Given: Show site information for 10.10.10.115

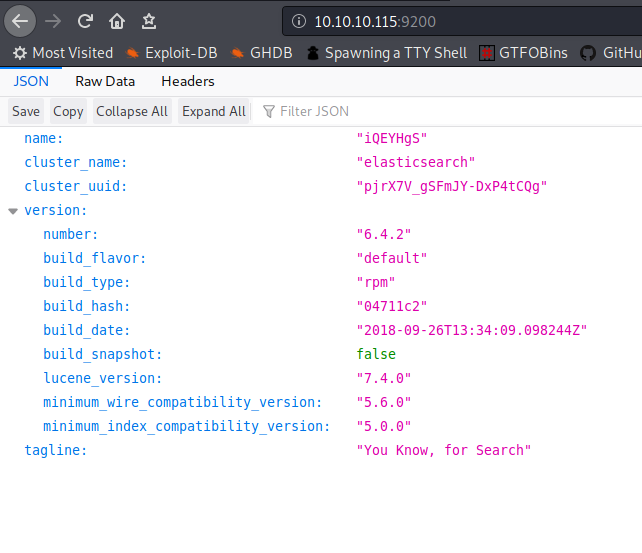Looking at the screenshot, I should click(x=299, y=21).
